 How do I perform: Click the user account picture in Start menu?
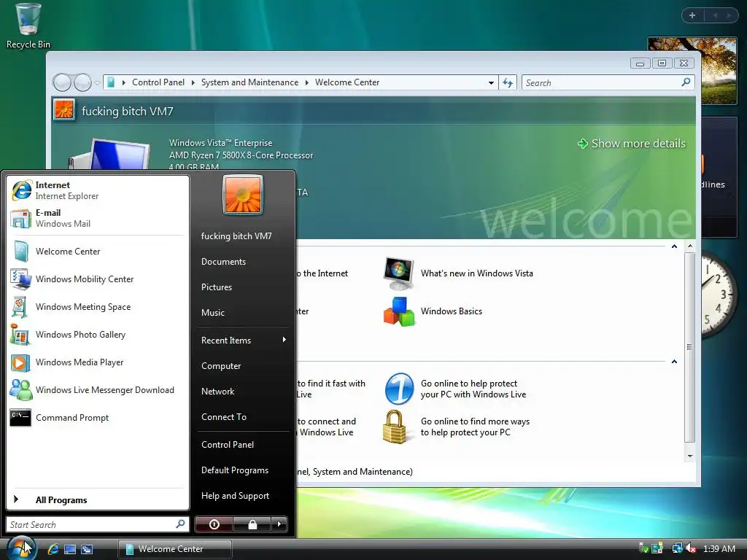click(243, 194)
